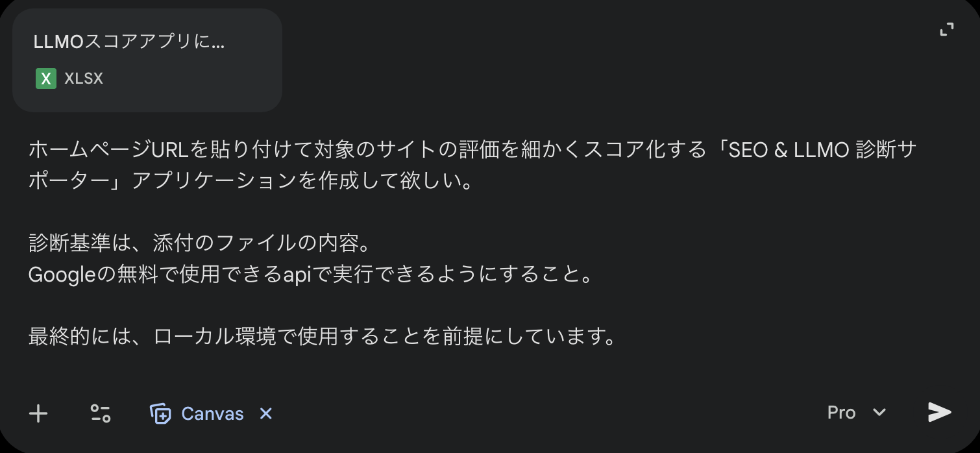This screenshot has width=980, height=453.
Task: Click the XLSX attachment thumbnail
Action: point(45,79)
